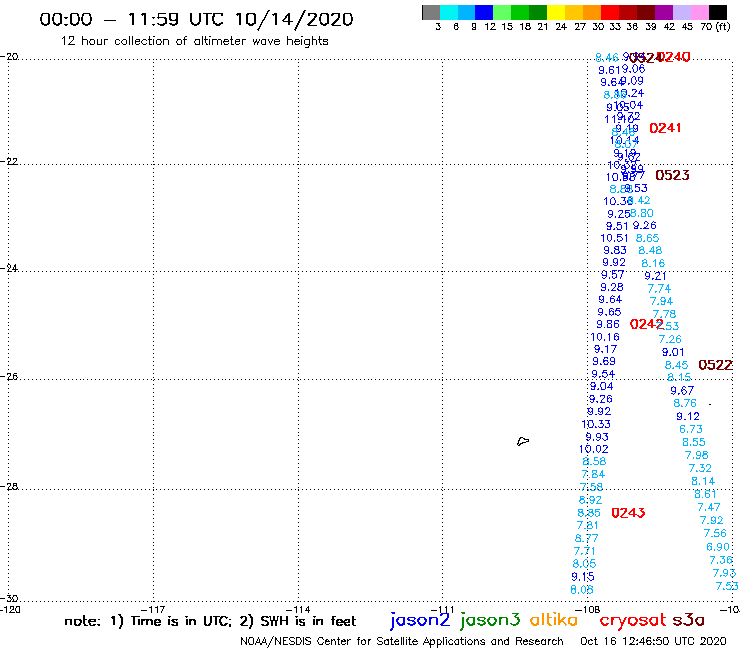Click the longitude axis label '-108'
This screenshot has width=740, height=650.
point(588,609)
